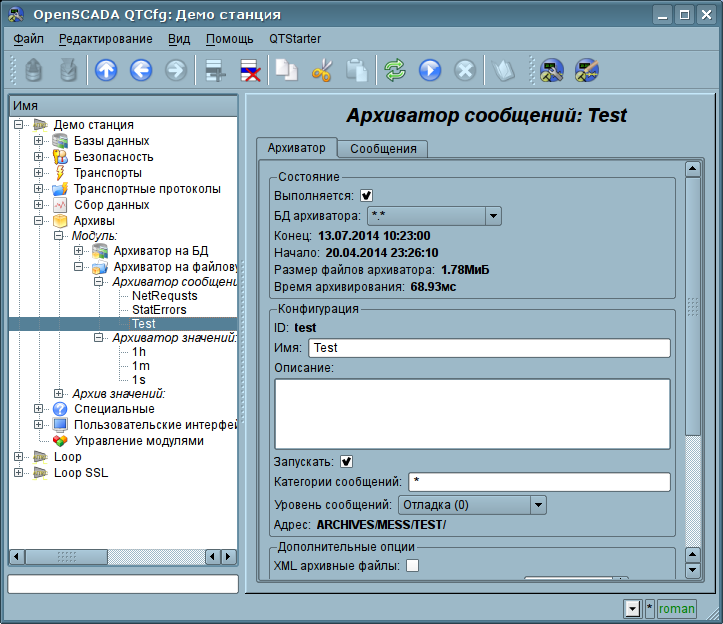The image size is (723, 624).
Task: Select the 1m value archiver
Action: click(x=141, y=366)
